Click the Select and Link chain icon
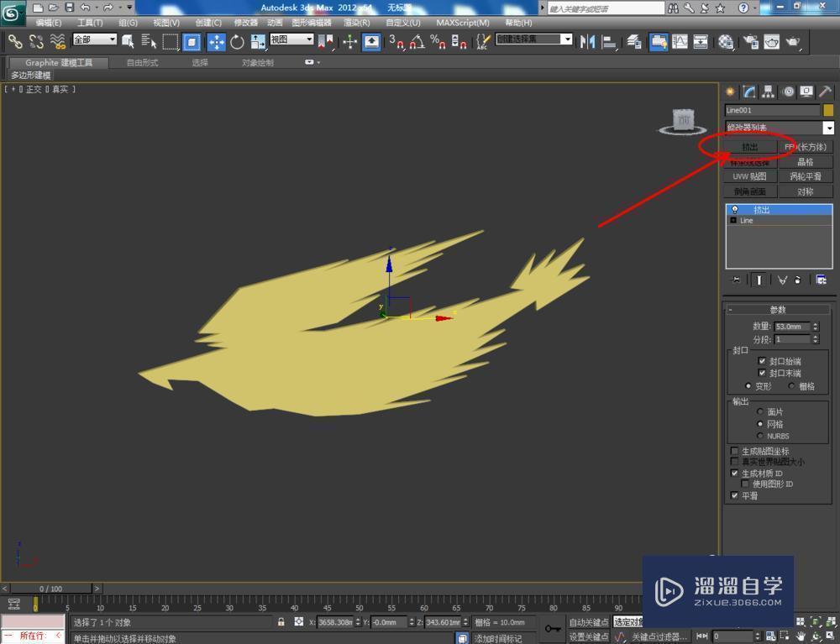 point(15,42)
